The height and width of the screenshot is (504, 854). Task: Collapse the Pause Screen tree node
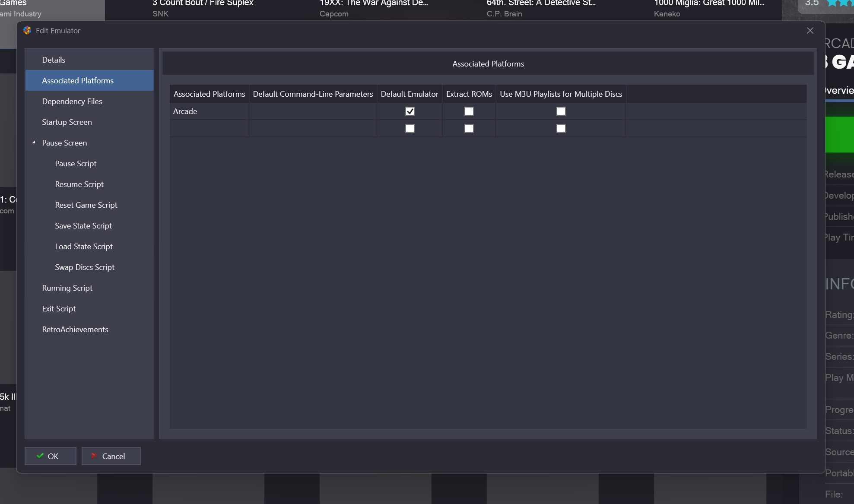point(34,143)
